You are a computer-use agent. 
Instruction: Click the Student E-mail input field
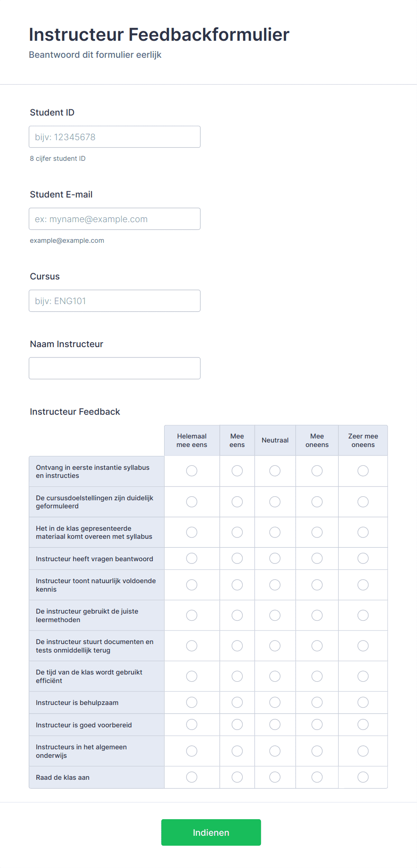coord(114,219)
